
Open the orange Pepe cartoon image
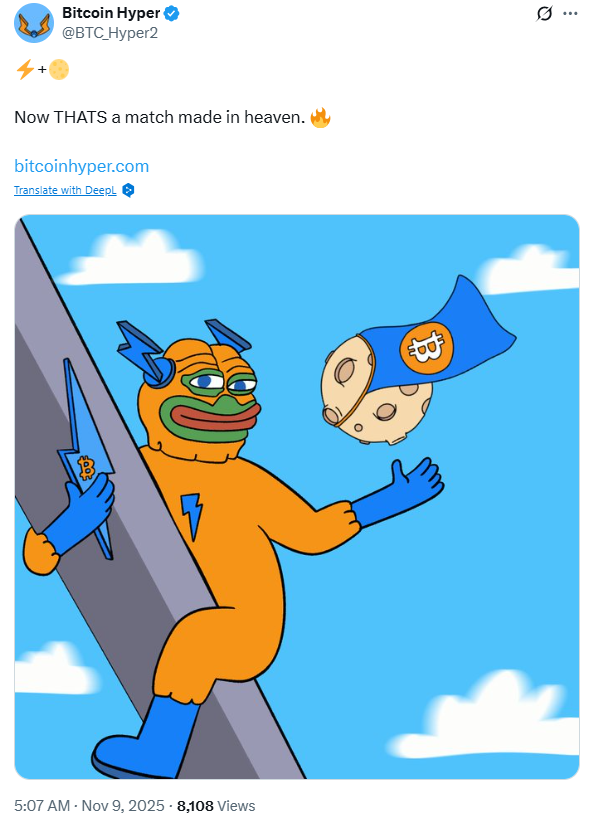click(296, 496)
